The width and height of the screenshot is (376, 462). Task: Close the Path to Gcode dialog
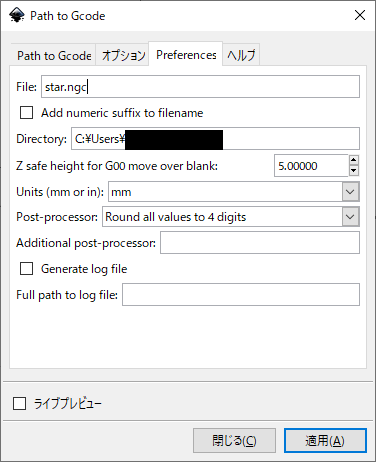point(360,15)
